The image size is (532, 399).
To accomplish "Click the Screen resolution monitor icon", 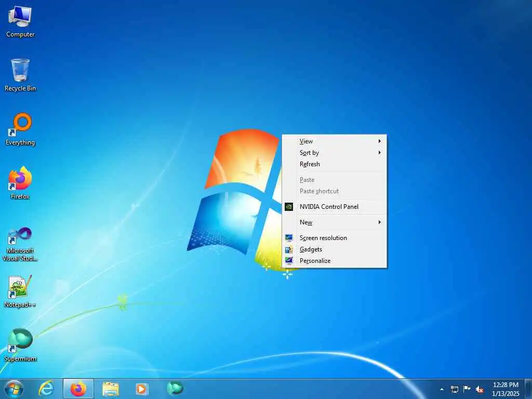I will (289, 238).
